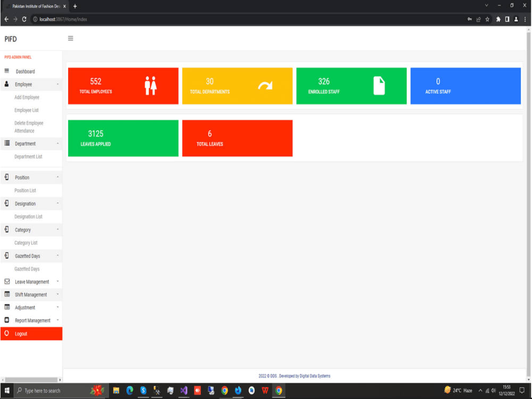Screen dimensions: 532x399
Task: Bookmark this page with the star
Action: pyautogui.click(x=487, y=19)
